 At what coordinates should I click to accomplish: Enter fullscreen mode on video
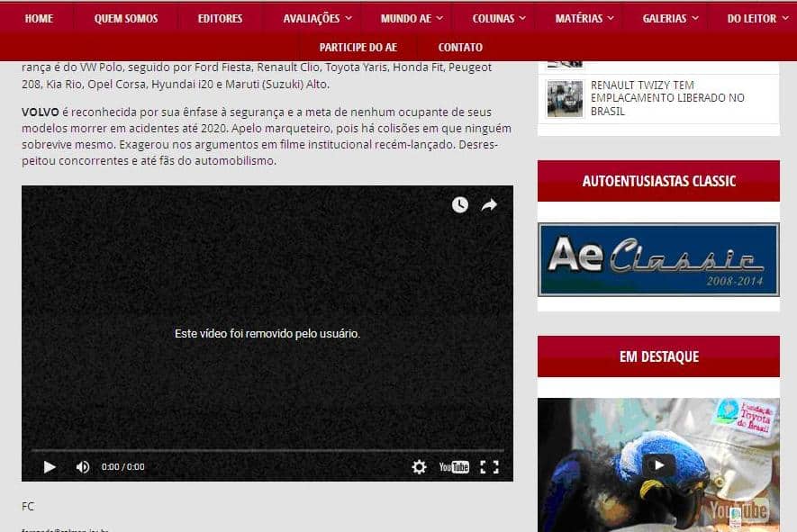pos(489,467)
